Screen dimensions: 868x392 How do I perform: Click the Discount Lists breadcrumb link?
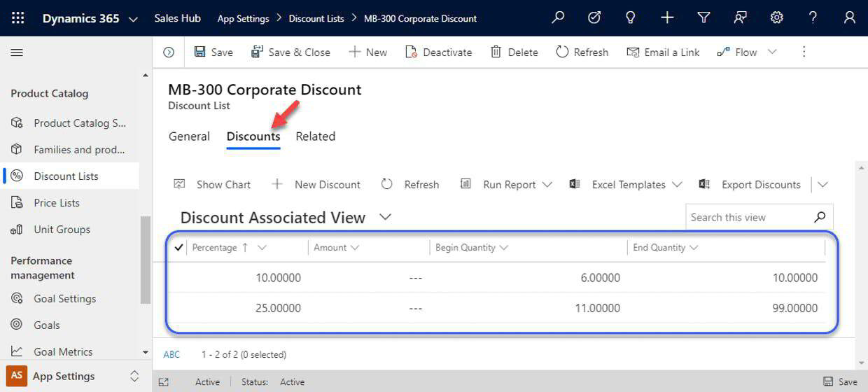pyautogui.click(x=316, y=19)
